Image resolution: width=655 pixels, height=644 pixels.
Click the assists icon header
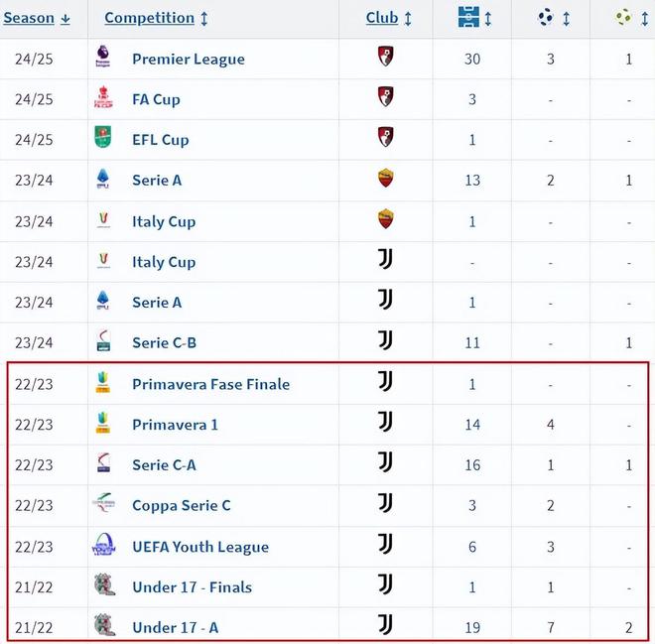click(624, 18)
